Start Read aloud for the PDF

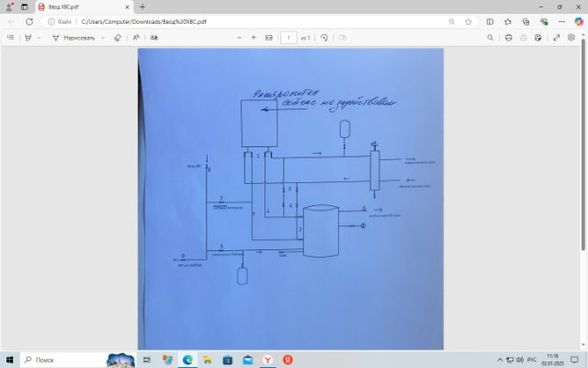[x=137, y=38]
